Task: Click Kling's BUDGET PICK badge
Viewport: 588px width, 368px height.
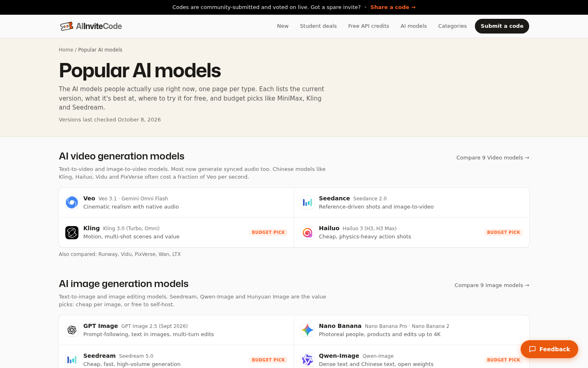Action: point(268,232)
